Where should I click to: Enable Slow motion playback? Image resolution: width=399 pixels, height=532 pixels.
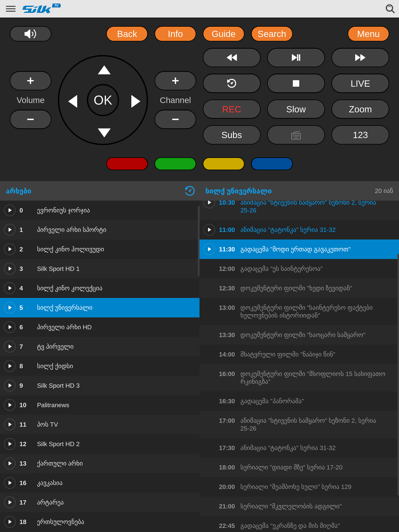click(x=296, y=109)
